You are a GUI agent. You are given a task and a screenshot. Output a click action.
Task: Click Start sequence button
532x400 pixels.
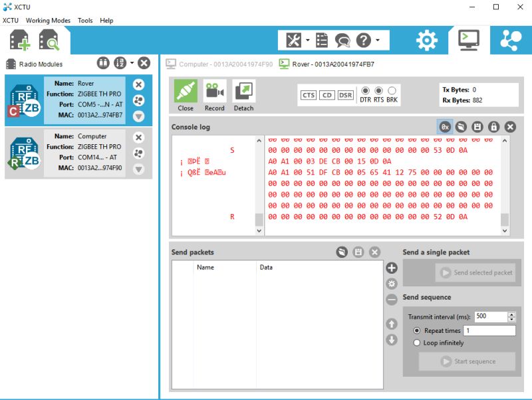(x=467, y=361)
